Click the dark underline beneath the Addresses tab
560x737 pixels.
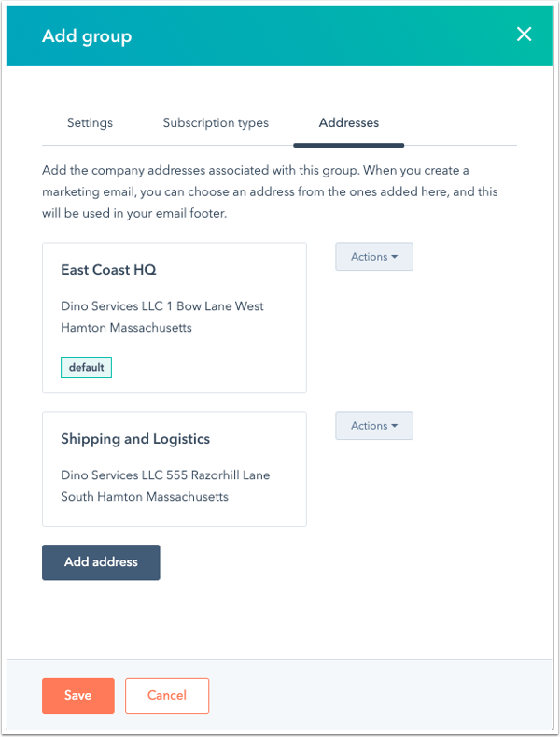(x=348, y=145)
